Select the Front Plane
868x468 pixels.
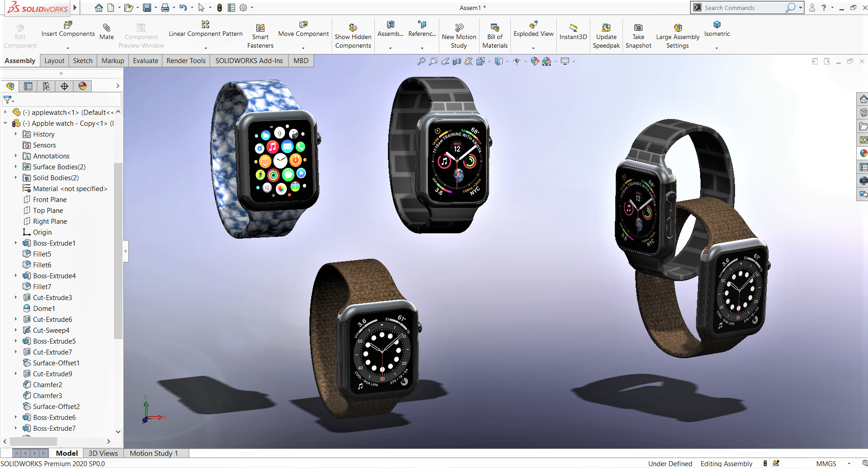click(x=50, y=199)
